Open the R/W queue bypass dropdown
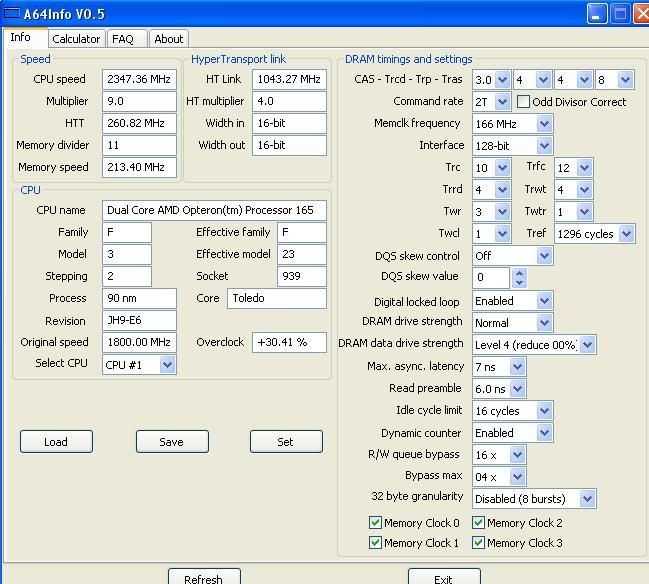 (x=499, y=454)
